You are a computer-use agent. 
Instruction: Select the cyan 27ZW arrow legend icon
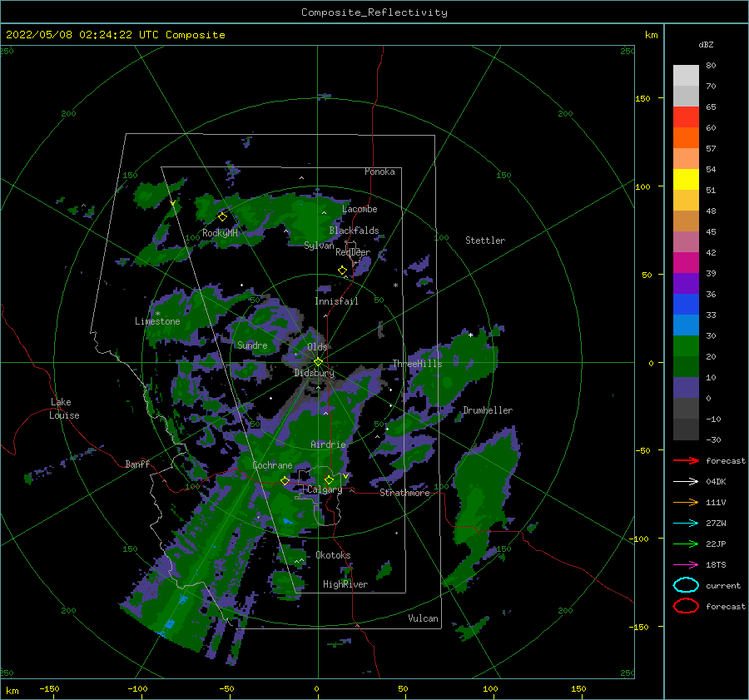(686, 524)
